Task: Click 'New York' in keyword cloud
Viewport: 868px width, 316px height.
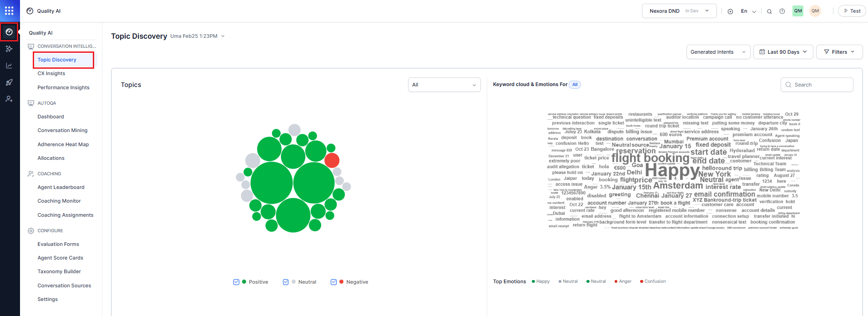Action: [x=715, y=174]
